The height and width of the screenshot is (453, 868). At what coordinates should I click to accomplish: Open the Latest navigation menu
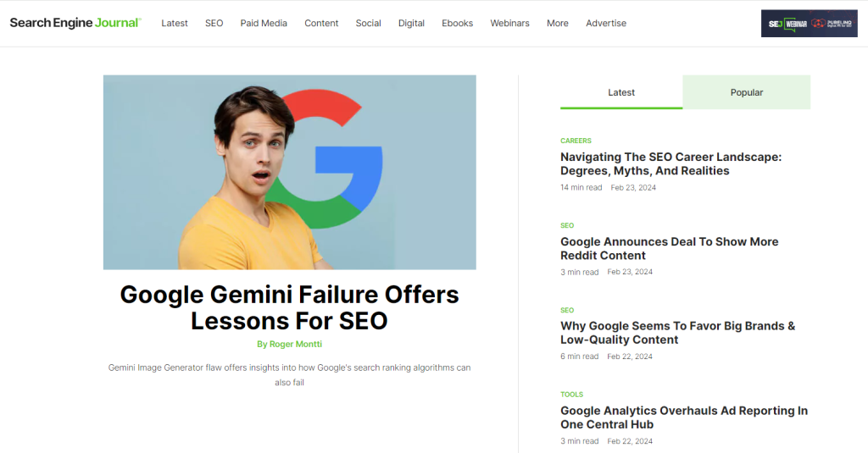coord(175,23)
